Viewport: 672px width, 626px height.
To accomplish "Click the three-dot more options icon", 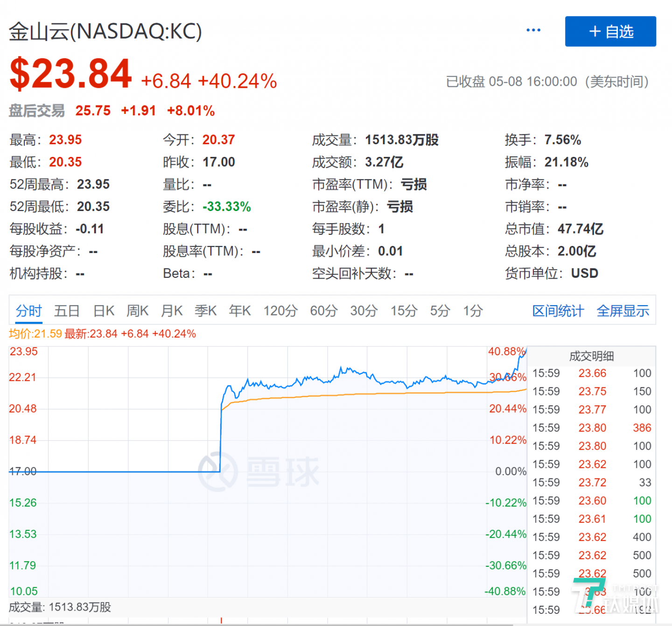I will point(533,30).
